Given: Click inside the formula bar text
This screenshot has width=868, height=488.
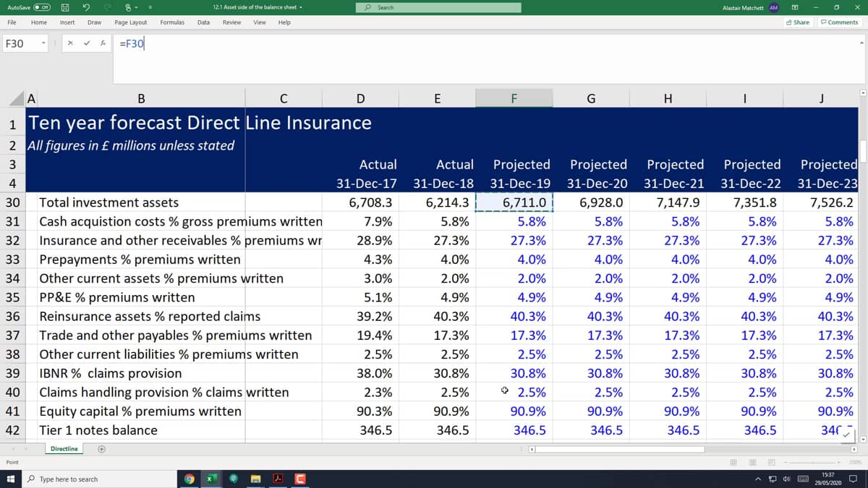Looking at the screenshot, I should [131, 43].
